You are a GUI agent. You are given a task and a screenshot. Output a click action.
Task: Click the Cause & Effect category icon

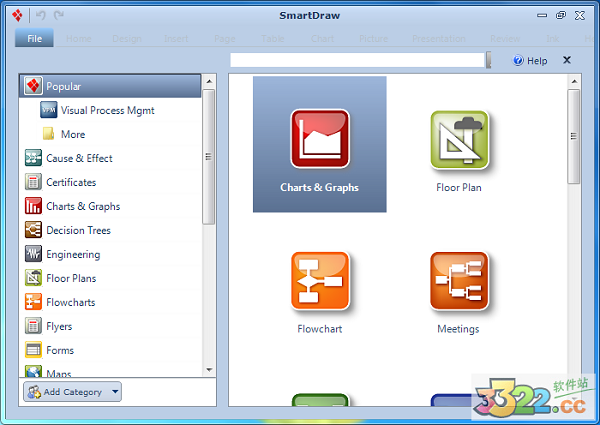point(33,158)
